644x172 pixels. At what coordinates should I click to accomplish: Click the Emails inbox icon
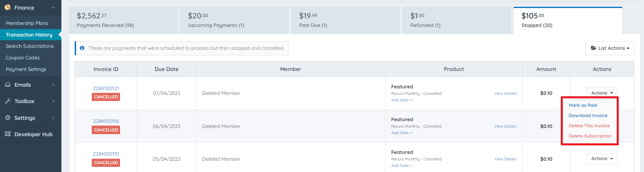coord(8,85)
